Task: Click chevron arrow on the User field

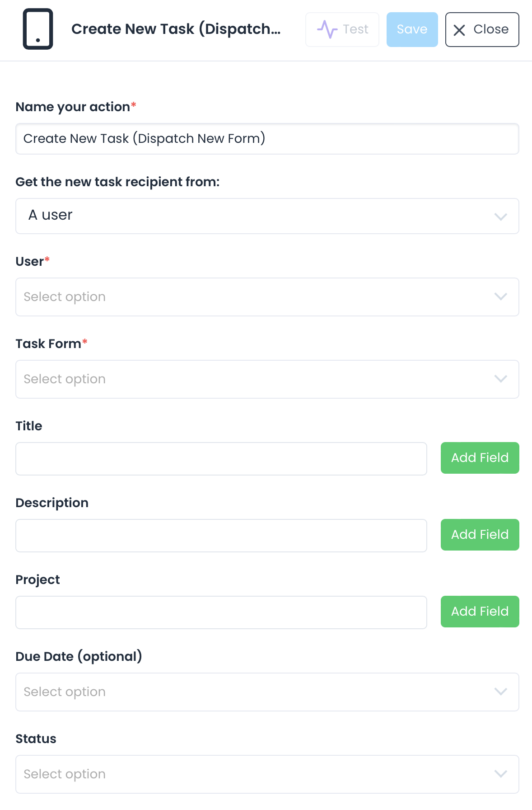Action: click(x=500, y=297)
